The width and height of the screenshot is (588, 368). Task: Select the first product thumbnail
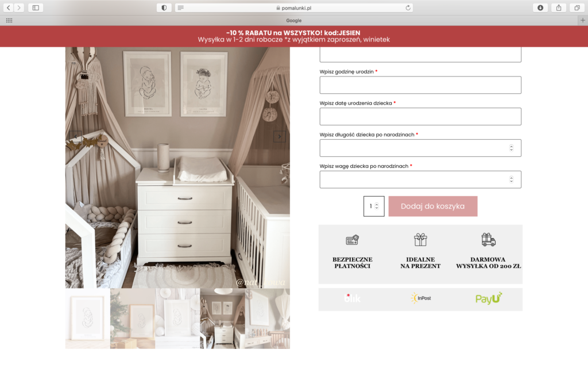(88, 318)
